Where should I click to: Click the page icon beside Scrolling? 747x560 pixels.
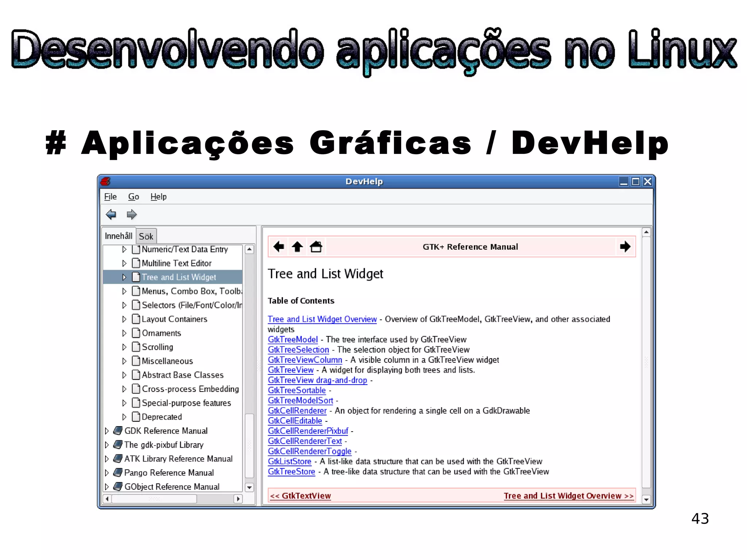(x=136, y=347)
